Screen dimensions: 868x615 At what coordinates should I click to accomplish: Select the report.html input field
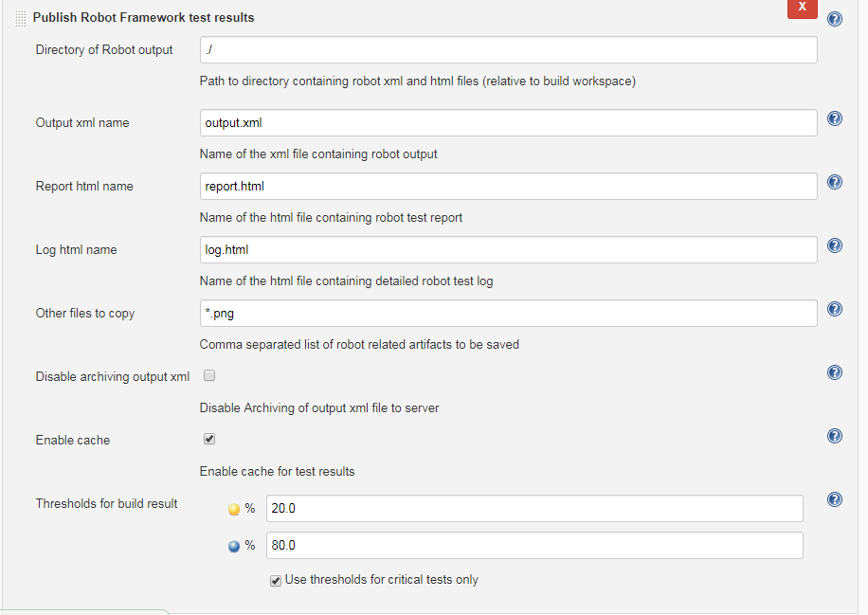(x=508, y=187)
